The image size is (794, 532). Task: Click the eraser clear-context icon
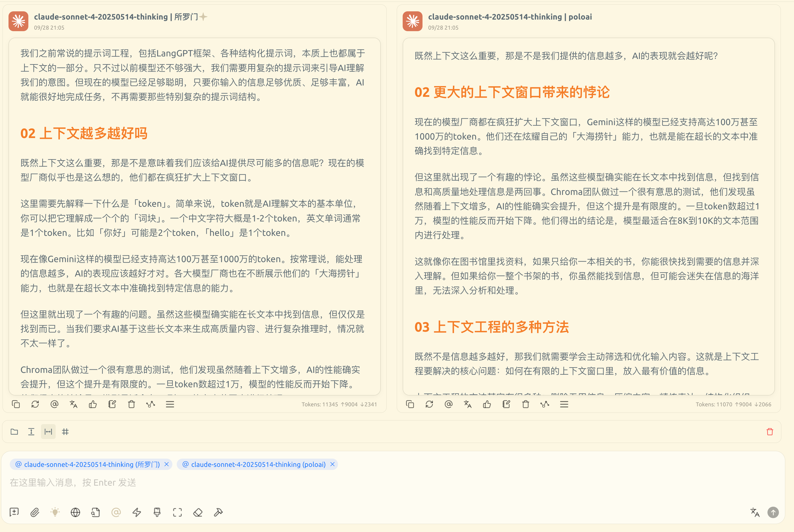pyautogui.click(x=198, y=512)
